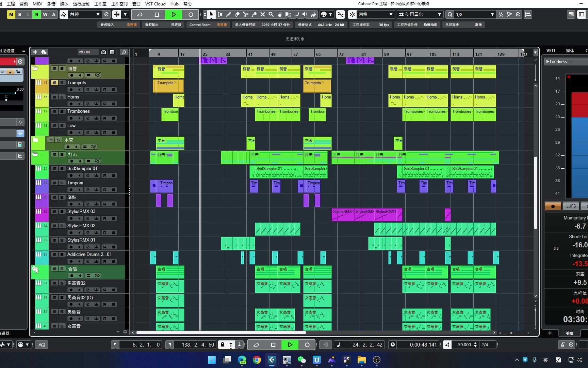Switch to the VSTi tab
Screen dimensions: 588x368
[x=551, y=50]
